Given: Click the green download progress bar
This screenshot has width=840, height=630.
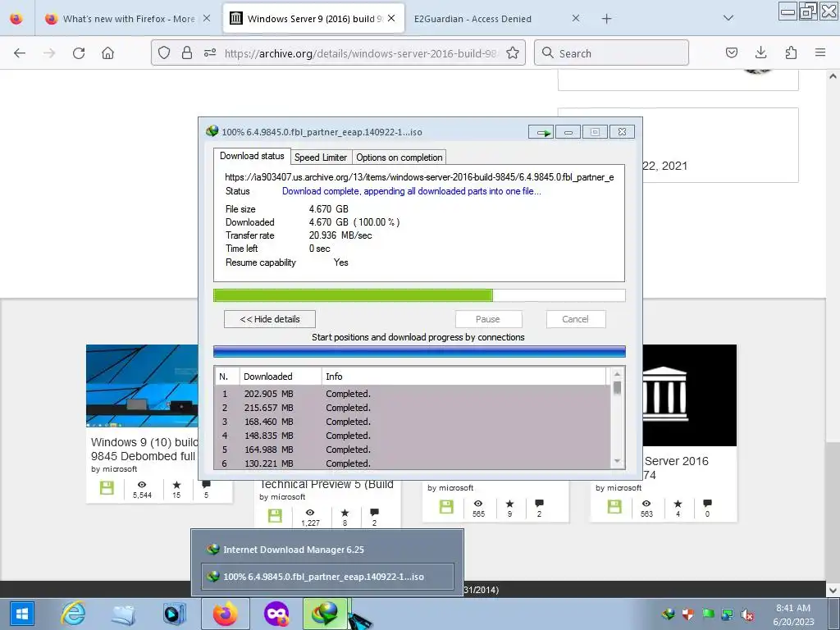Looking at the screenshot, I should 419,295.
